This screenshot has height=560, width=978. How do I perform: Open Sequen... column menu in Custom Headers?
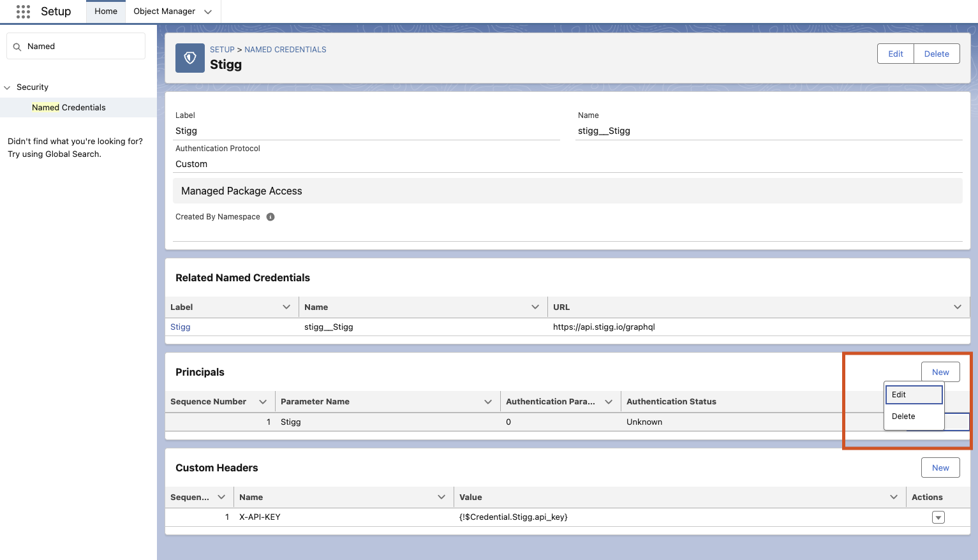click(x=221, y=497)
